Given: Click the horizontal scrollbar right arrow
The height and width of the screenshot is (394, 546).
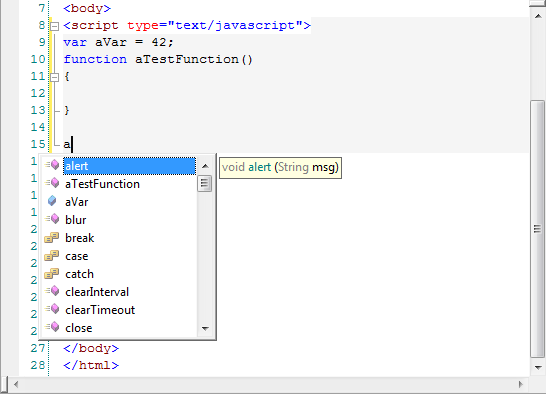Looking at the screenshot, I should 521,384.
